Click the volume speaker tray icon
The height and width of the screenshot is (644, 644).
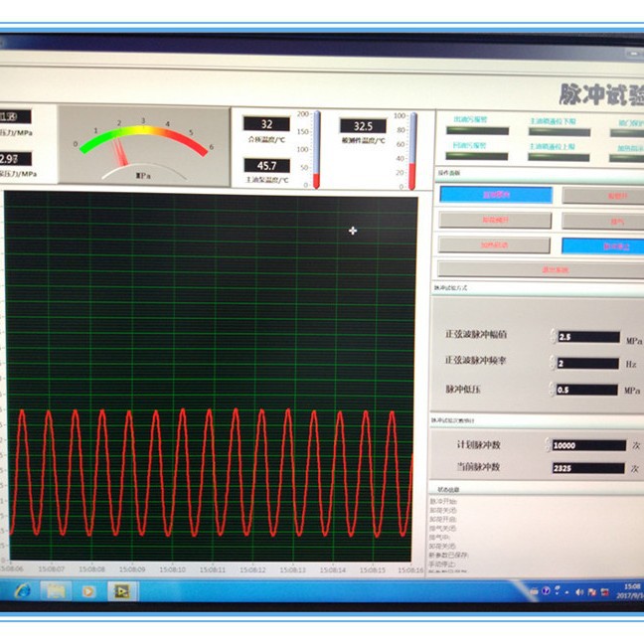pos(579,592)
